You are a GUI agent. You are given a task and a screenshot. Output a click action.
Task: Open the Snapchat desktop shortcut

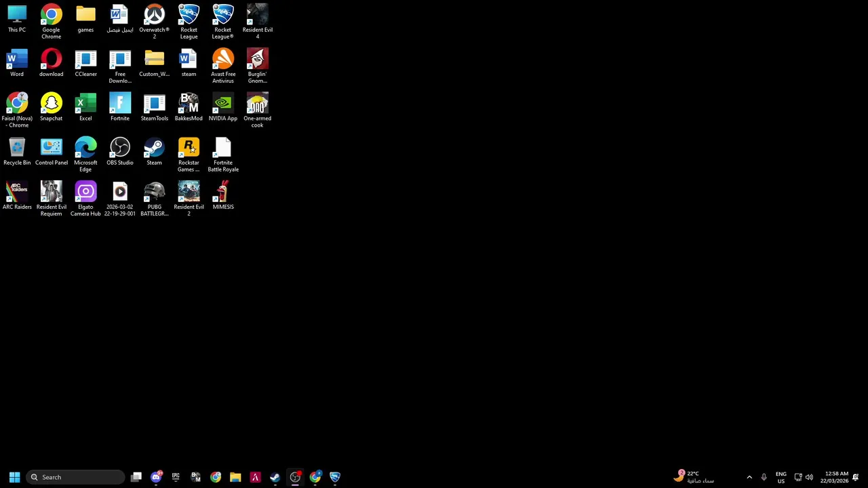point(51,108)
